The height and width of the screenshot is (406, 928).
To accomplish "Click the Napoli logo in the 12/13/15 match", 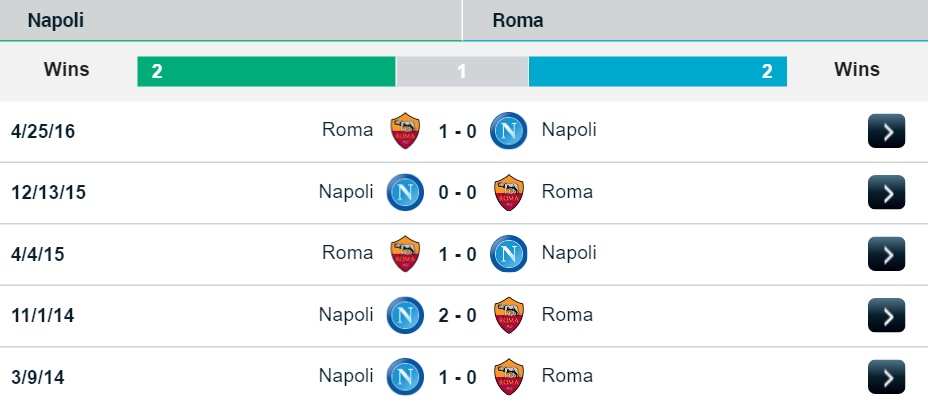I will pyautogui.click(x=405, y=192).
